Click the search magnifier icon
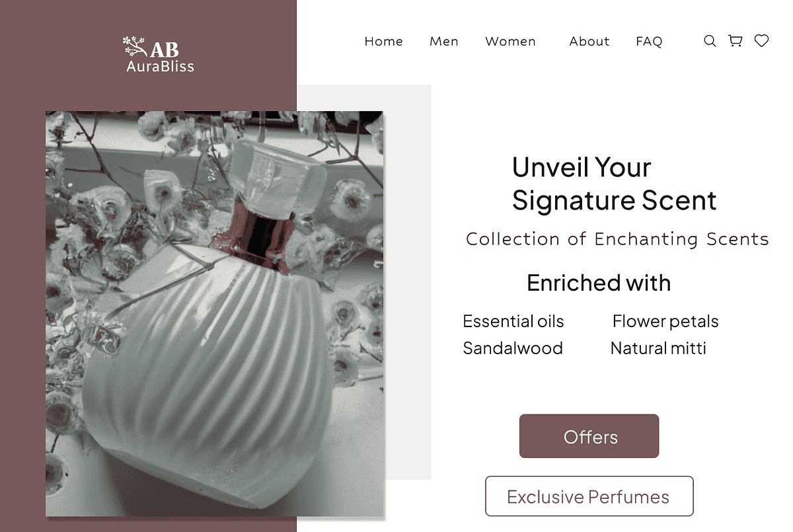 point(710,41)
